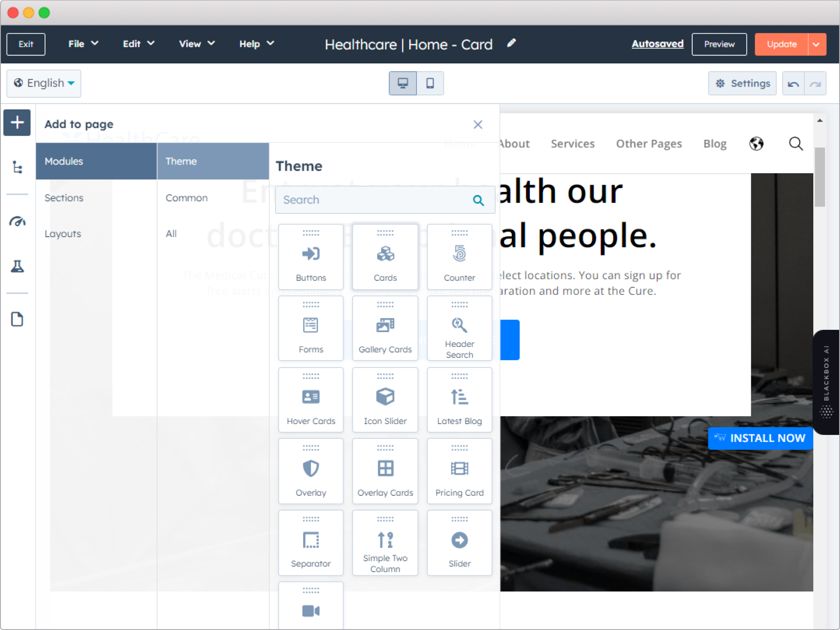Image resolution: width=840 pixels, height=630 pixels.
Task: Open the File menu dropdown
Action: [83, 44]
